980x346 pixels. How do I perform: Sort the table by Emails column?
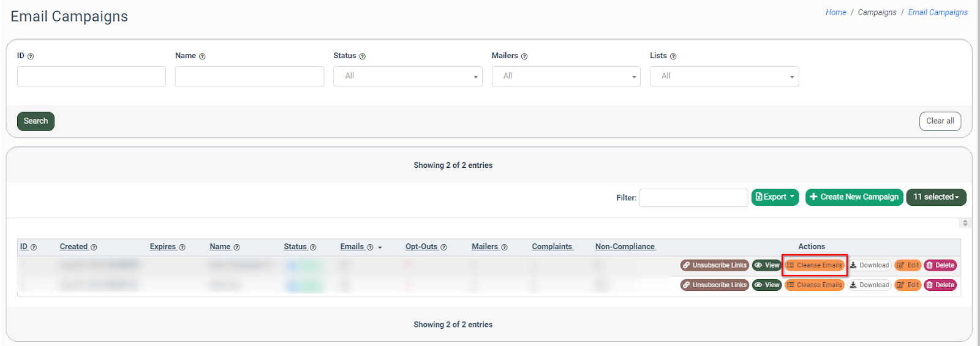(x=352, y=247)
